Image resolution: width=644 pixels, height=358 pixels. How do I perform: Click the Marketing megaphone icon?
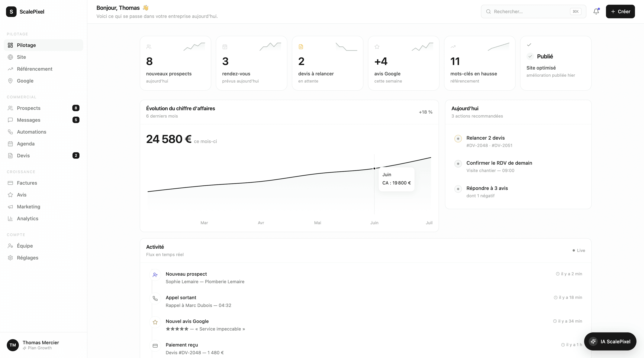tap(10, 207)
